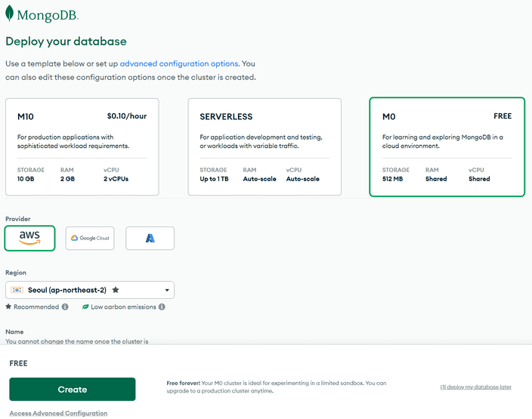532x419 pixels.
Task: Click the Recommended star legend icon
Action: 8,307
